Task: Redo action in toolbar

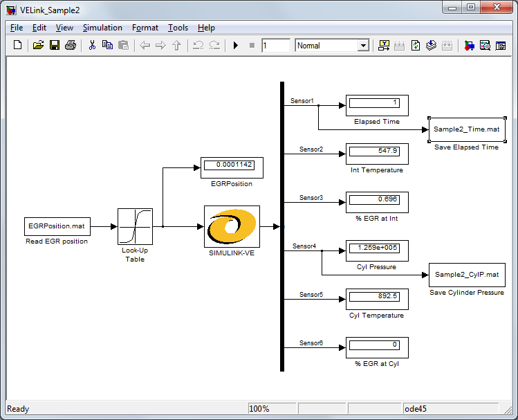Action: coord(214,45)
